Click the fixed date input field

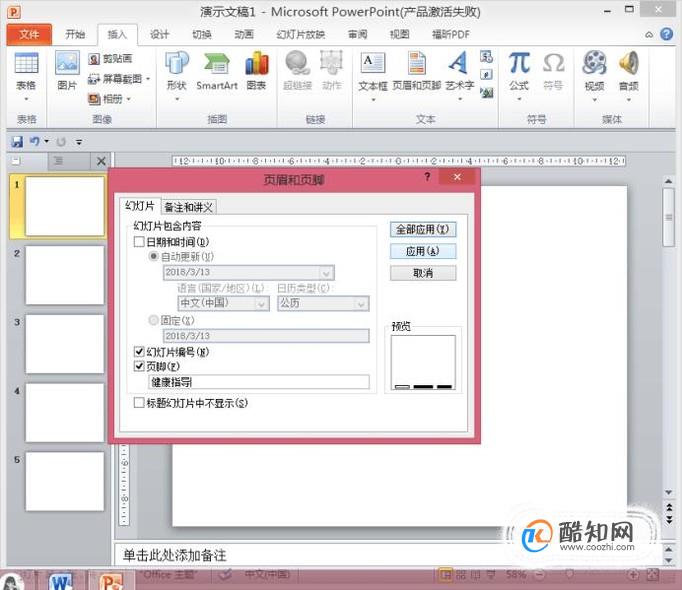point(266,336)
